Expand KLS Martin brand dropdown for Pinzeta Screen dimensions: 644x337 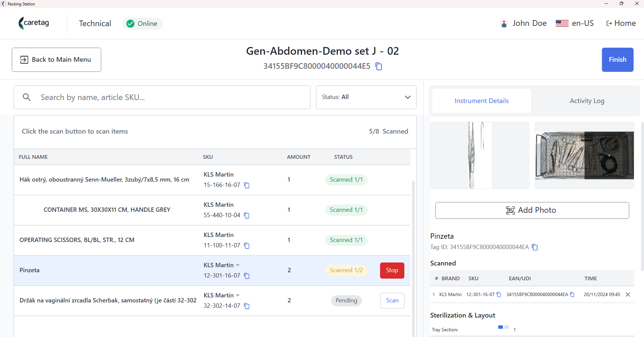[x=238, y=266]
